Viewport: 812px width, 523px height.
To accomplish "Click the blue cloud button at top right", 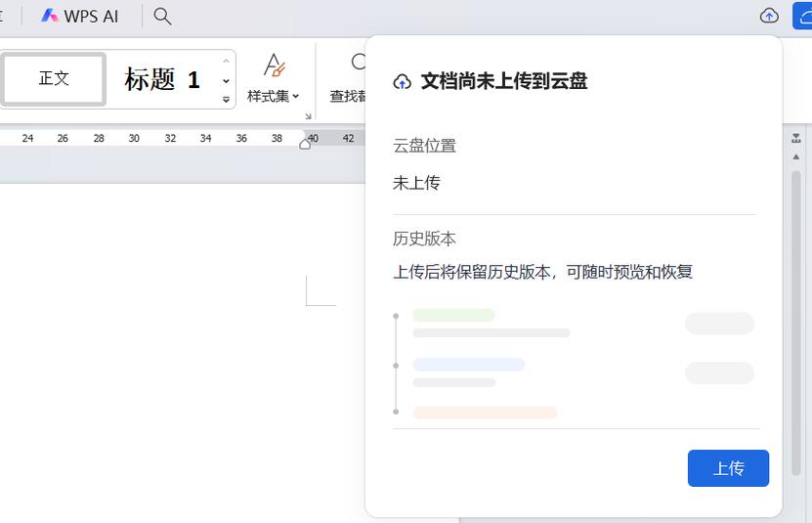I will pos(802,16).
